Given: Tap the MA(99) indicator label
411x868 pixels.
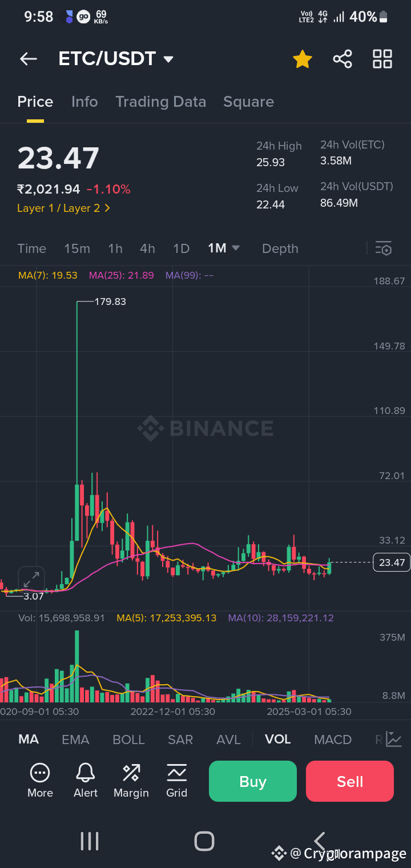Looking at the screenshot, I should (x=190, y=275).
